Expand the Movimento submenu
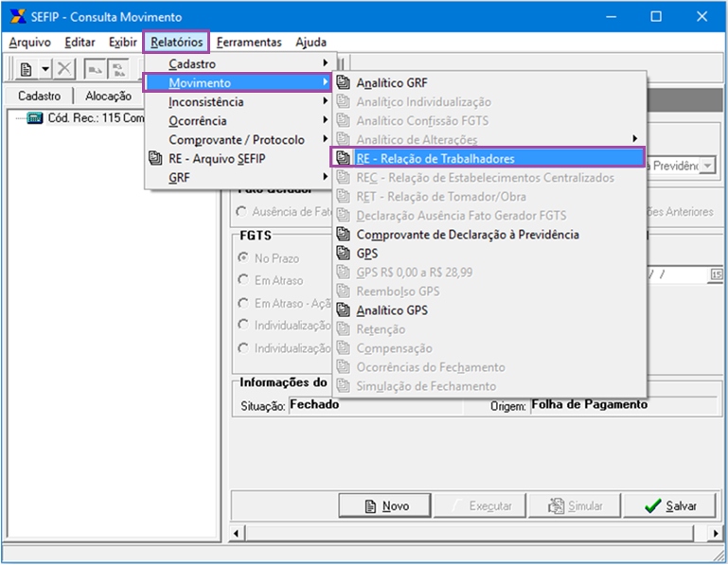Viewport: 728px width, 565px height. pyautogui.click(x=238, y=82)
